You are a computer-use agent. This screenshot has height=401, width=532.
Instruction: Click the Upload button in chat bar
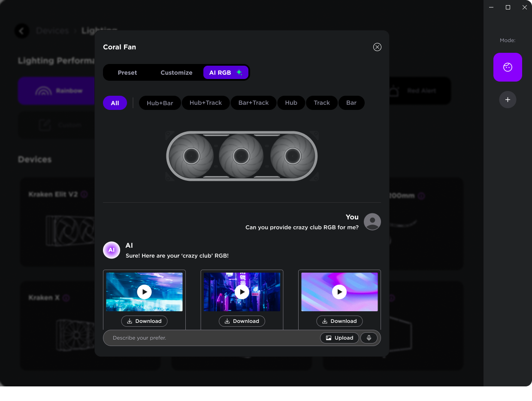339,338
